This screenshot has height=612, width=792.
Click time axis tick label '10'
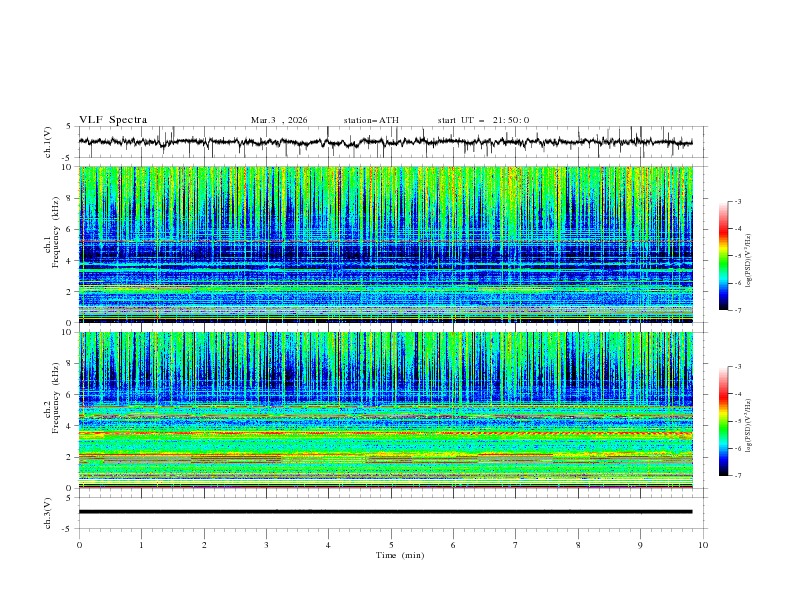coord(703,545)
